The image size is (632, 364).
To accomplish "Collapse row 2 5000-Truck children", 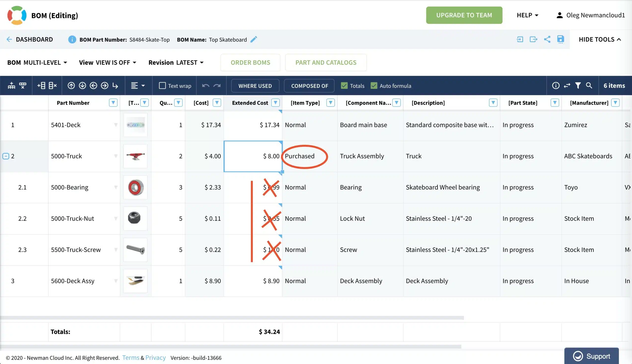I will tap(6, 156).
